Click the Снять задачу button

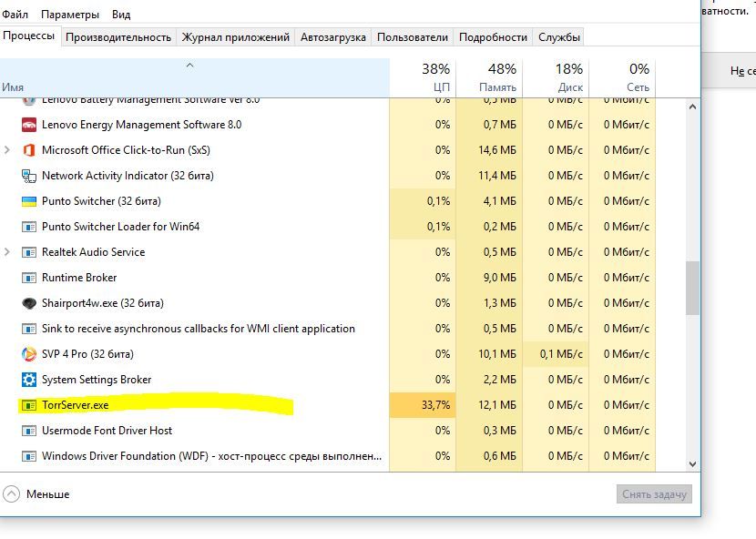(654, 494)
